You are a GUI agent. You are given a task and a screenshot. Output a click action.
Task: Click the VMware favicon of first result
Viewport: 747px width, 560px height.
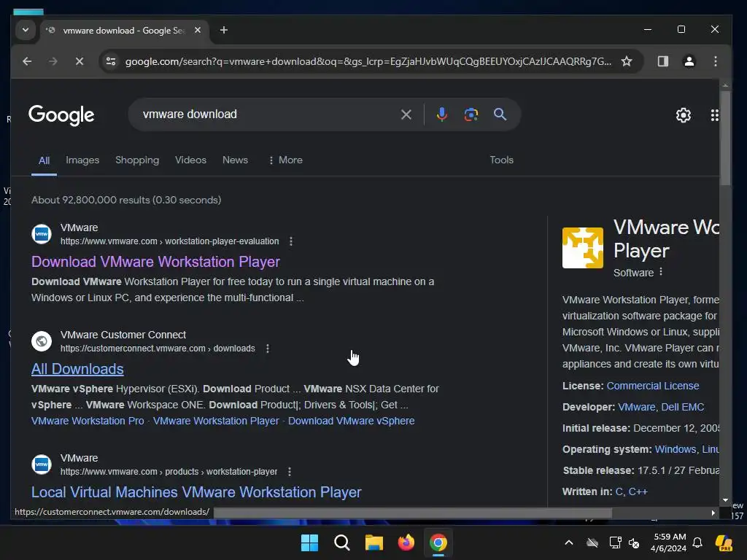(x=42, y=234)
